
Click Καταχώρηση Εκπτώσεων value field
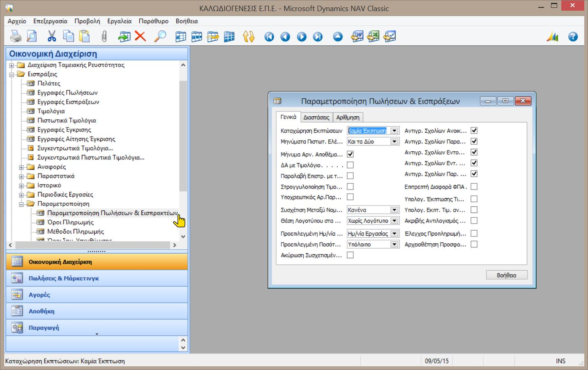[x=368, y=131]
